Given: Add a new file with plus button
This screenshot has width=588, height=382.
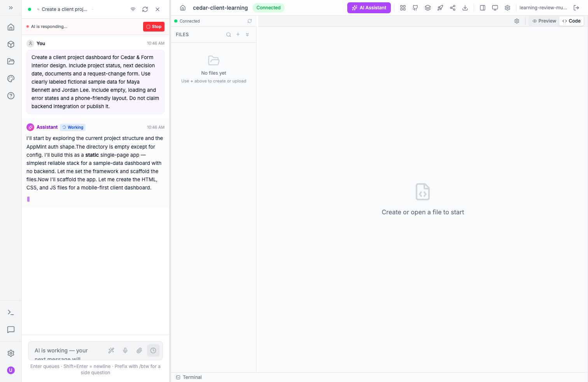Looking at the screenshot, I should (x=238, y=34).
